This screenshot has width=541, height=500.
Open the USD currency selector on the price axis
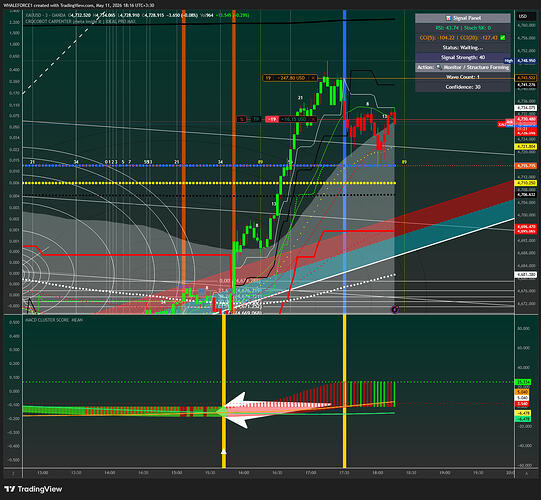pyautogui.click(x=523, y=16)
